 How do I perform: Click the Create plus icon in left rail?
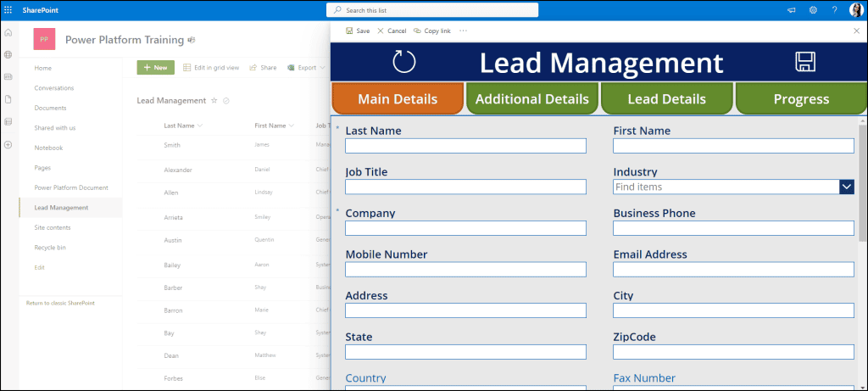click(8, 144)
